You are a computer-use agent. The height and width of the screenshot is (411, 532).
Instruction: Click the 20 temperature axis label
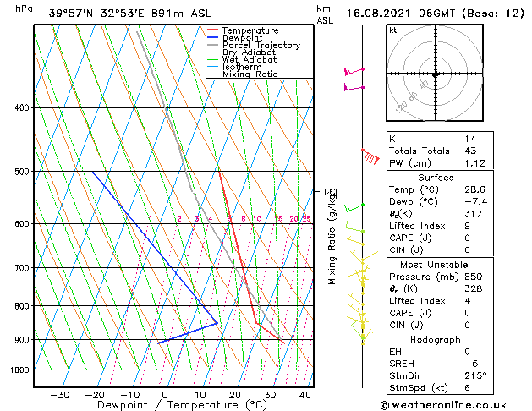tap(235, 395)
